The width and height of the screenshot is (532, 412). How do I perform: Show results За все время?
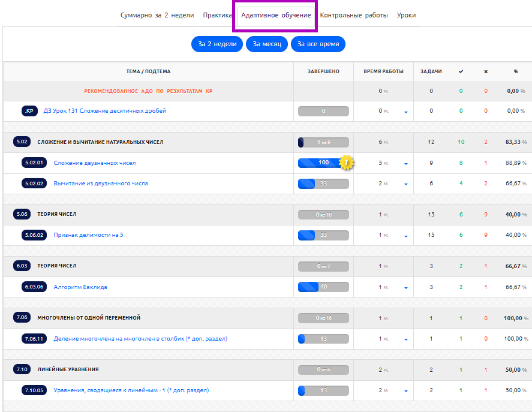tap(318, 44)
